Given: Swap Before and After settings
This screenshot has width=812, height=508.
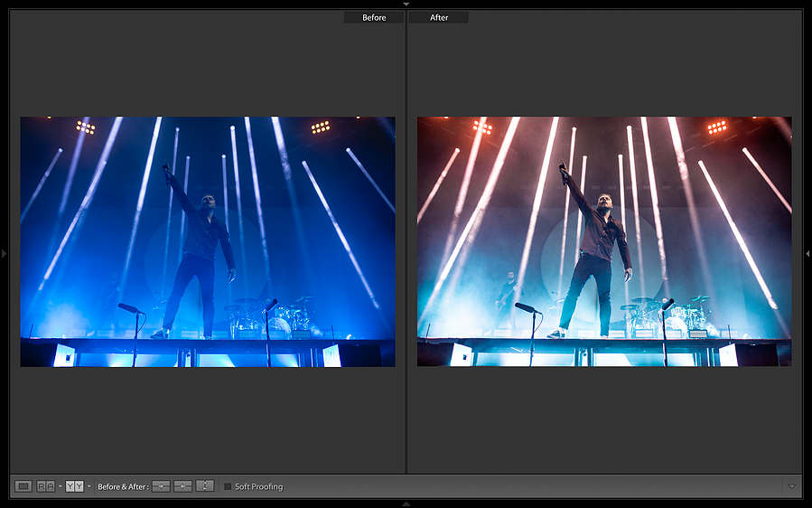Looking at the screenshot, I should (x=205, y=486).
